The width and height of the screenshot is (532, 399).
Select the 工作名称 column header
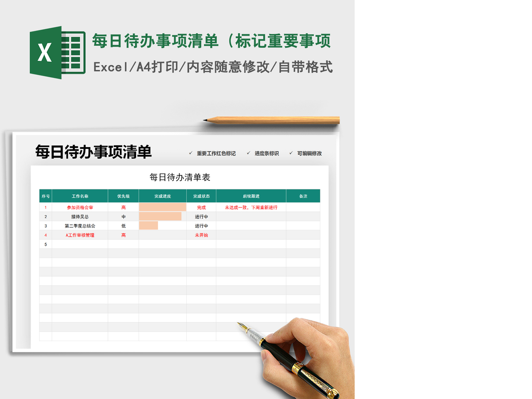80,196
